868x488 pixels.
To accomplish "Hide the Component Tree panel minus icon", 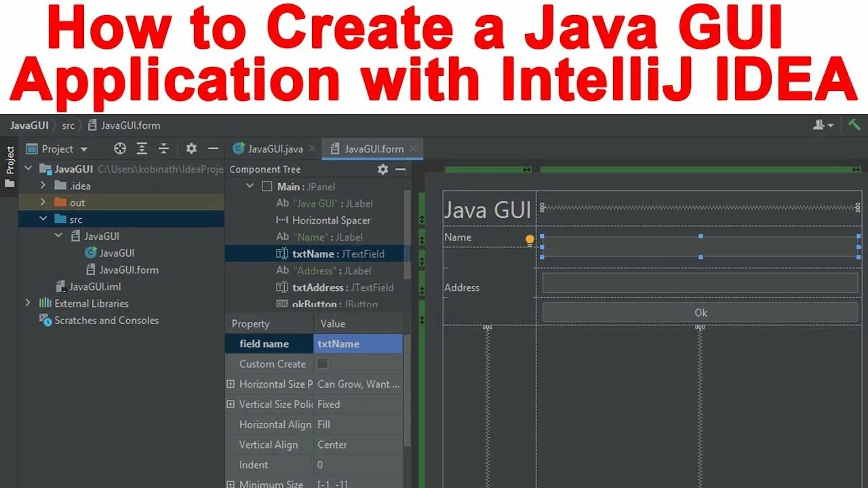I will (400, 169).
